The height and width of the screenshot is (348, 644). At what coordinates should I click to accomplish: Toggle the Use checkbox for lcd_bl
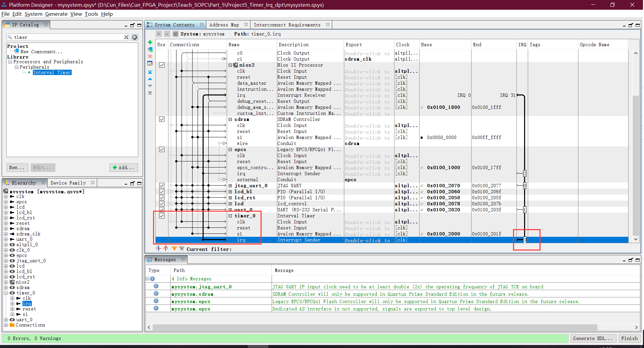[162, 192]
